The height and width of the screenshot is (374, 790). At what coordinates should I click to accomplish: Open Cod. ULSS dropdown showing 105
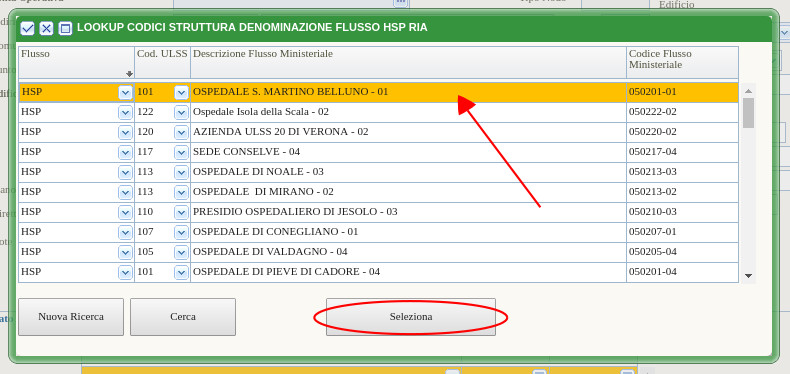(x=181, y=252)
